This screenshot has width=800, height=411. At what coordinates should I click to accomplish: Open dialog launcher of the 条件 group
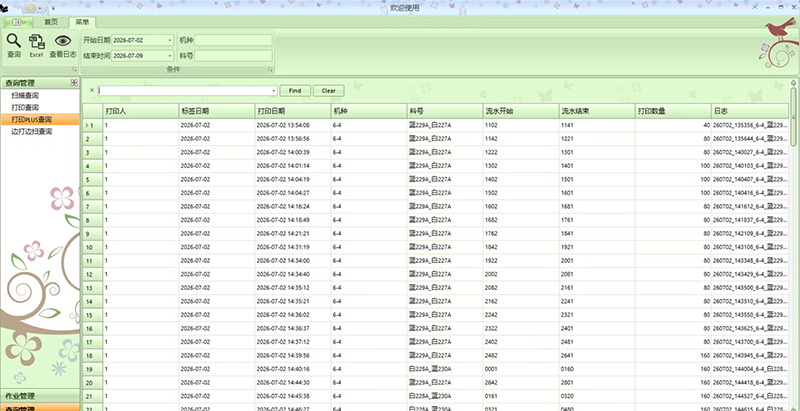pos(271,70)
